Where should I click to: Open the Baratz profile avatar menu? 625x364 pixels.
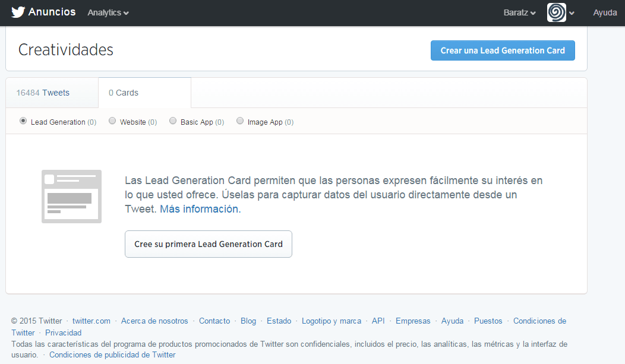coord(557,12)
